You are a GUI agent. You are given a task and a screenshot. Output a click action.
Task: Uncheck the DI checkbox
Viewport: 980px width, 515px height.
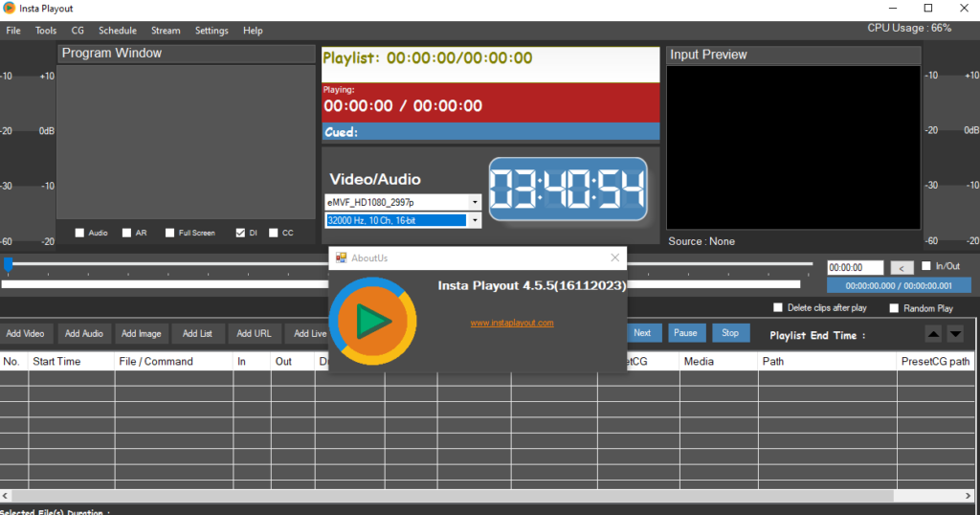click(x=240, y=233)
